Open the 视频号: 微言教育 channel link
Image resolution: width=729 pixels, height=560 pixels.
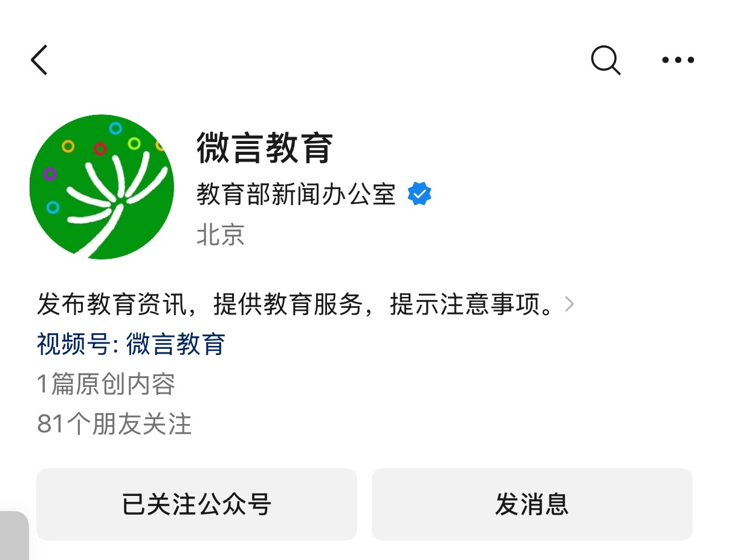click(131, 344)
